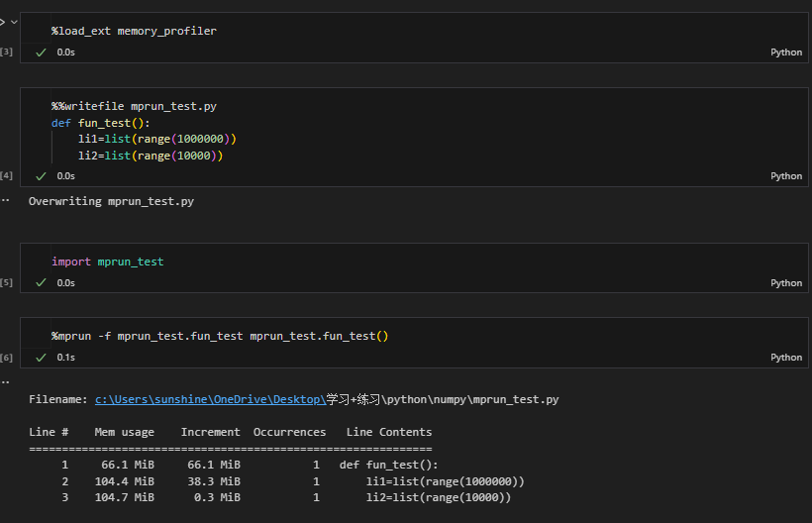Click 104.4 MiB memory usage value

[125, 481]
